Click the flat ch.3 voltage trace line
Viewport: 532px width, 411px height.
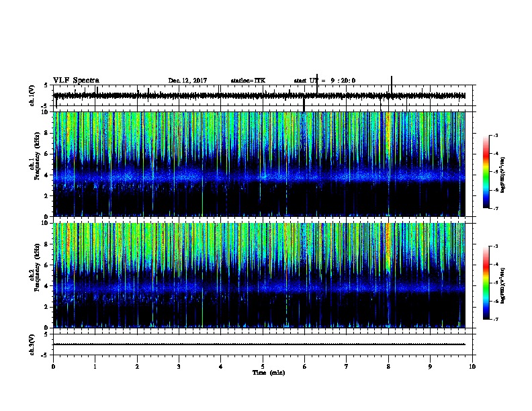pyautogui.click(x=259, y=345)
